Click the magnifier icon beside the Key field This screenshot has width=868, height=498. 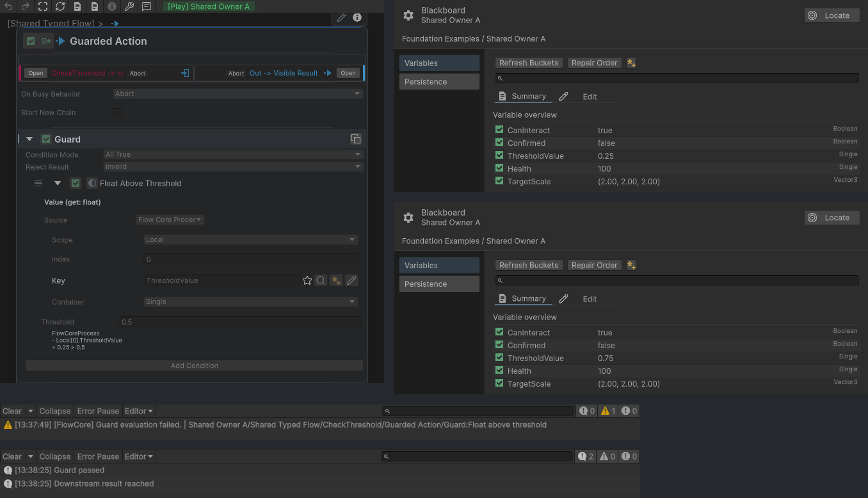[x=321, y=280]
